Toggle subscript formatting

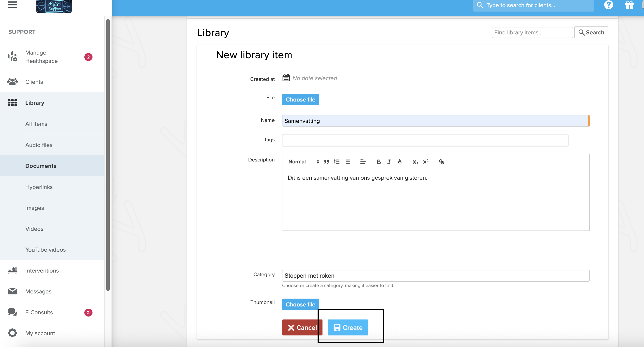click(x=415, y=162)
